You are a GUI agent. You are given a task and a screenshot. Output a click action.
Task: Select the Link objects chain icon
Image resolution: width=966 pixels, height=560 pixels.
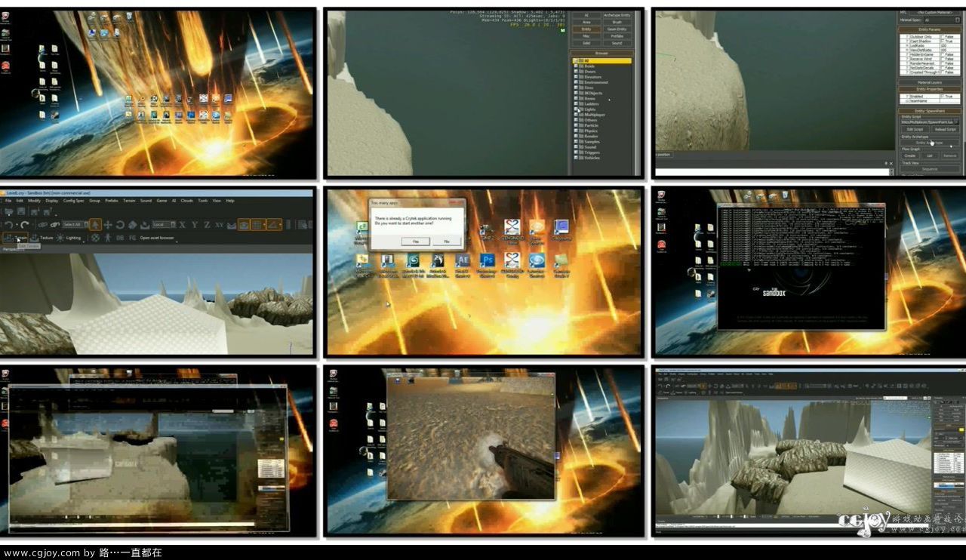(42, 225)
